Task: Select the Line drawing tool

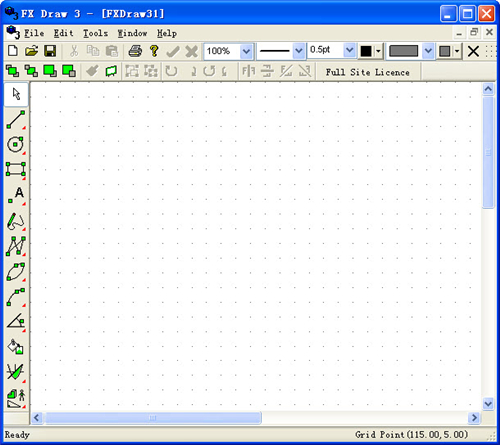Action: 16,120
